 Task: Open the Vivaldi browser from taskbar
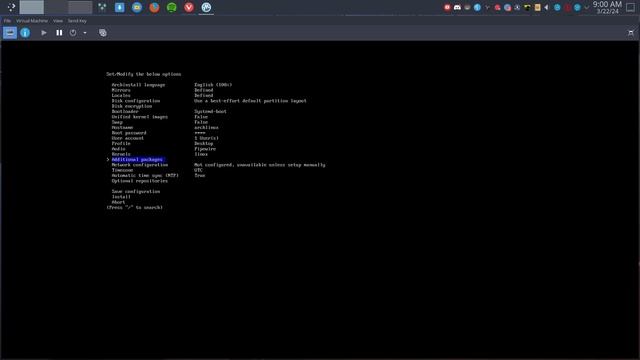point(189,7)
